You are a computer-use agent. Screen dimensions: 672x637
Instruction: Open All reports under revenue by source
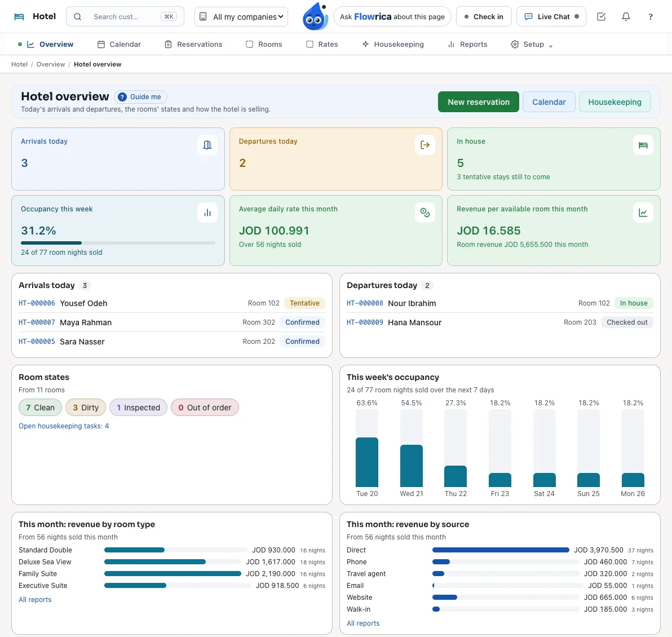pos(363,623)
